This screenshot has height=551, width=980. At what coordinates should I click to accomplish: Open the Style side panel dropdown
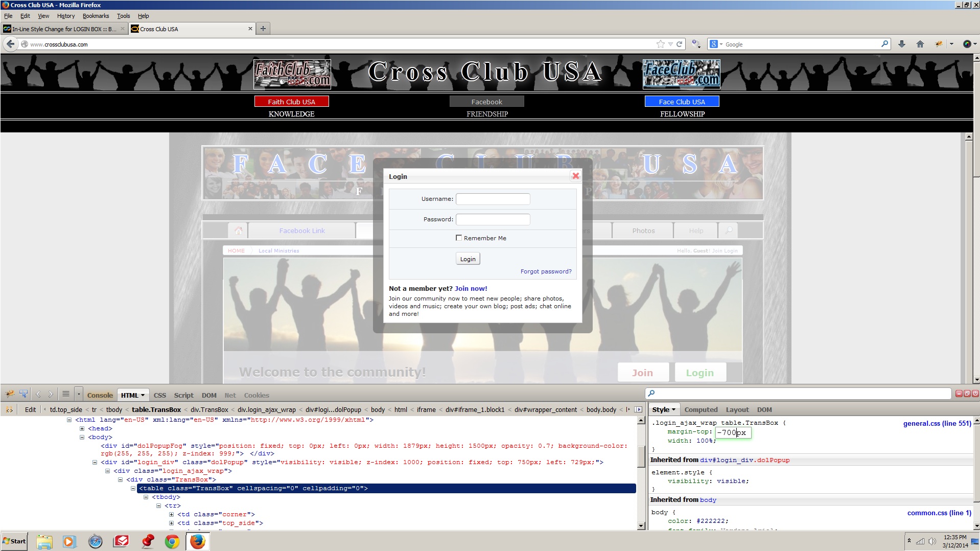pyautogui.click(x=673, y=409)
